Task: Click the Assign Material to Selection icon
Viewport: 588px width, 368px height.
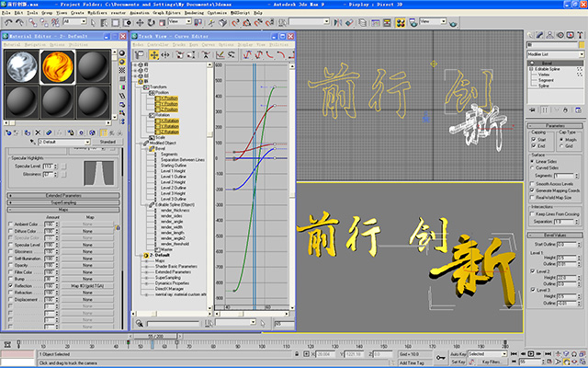Action: click(x=29, y=131)
